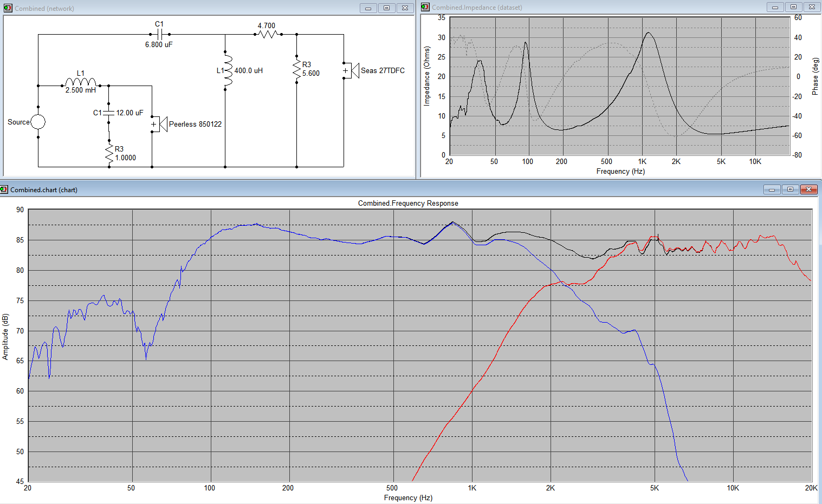Click the 45 dB tick on amplitude axis
The width and height of the screenshot is (822, 504).
[x=20, y=481]
